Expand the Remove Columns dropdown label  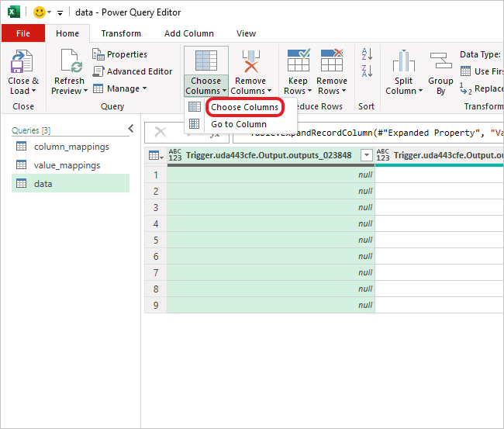coord(250,86)
